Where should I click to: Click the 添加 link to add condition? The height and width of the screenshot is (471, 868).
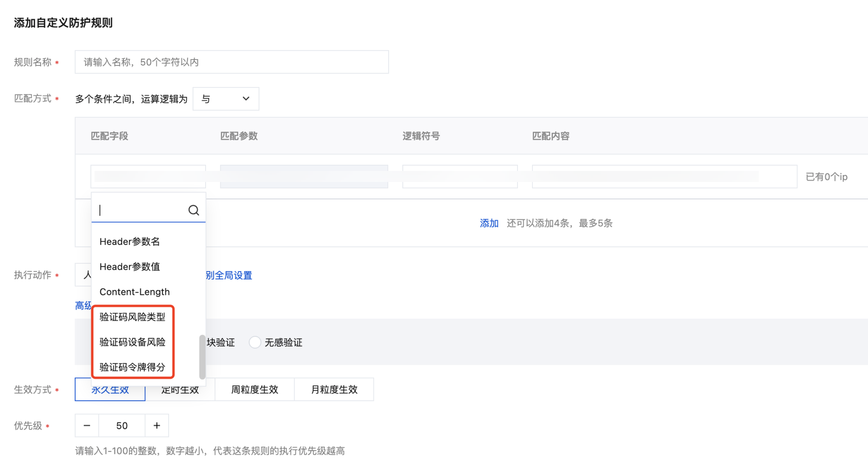pos(489,223)
